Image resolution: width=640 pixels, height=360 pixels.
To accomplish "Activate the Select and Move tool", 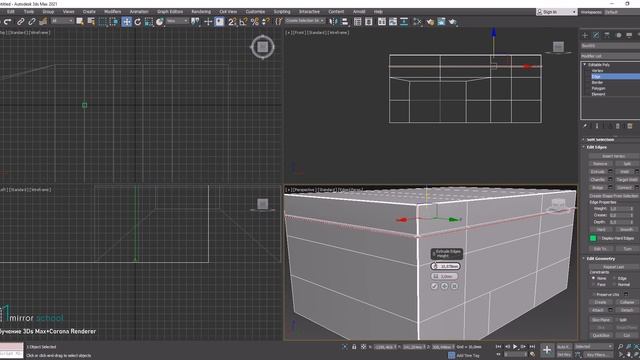I will (x=127, y=22).
